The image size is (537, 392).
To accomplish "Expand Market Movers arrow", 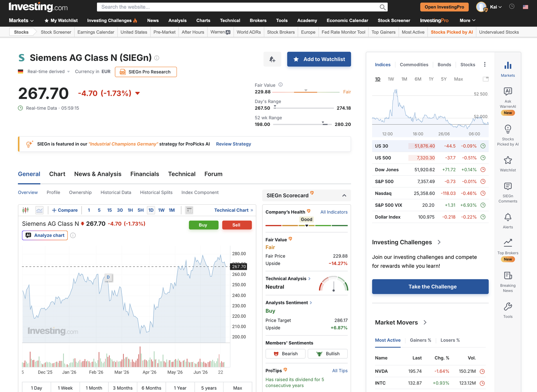I will click(425, 323).
